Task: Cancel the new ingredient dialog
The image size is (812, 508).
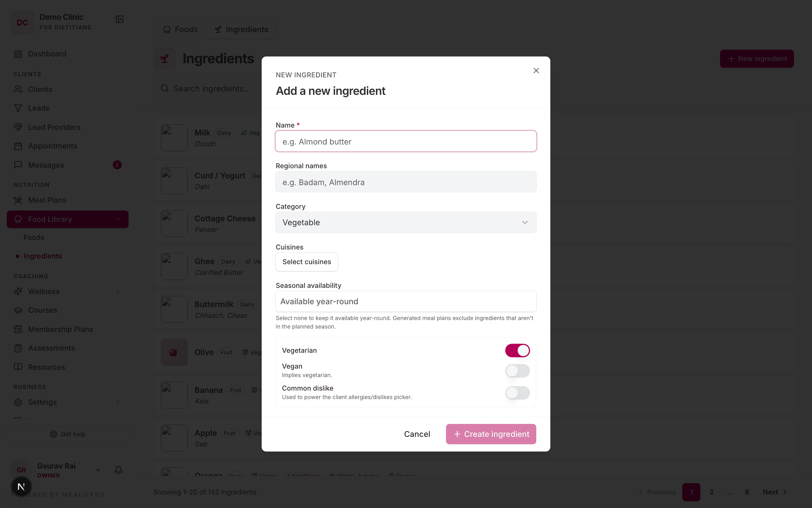Action: point(417,434)
